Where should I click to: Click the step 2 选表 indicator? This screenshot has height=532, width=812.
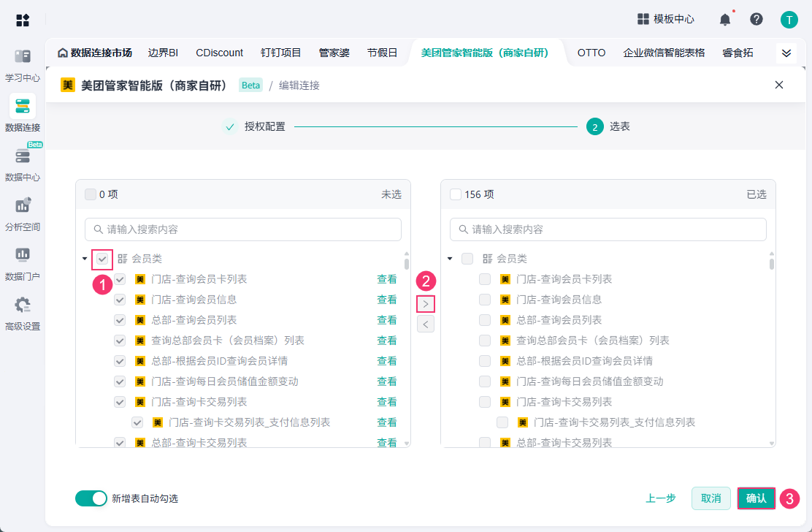coord(595,126)
